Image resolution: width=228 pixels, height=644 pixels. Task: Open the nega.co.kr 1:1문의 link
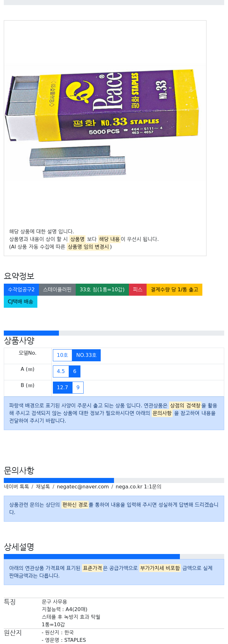pyautogui.click(x=138, y=487)
